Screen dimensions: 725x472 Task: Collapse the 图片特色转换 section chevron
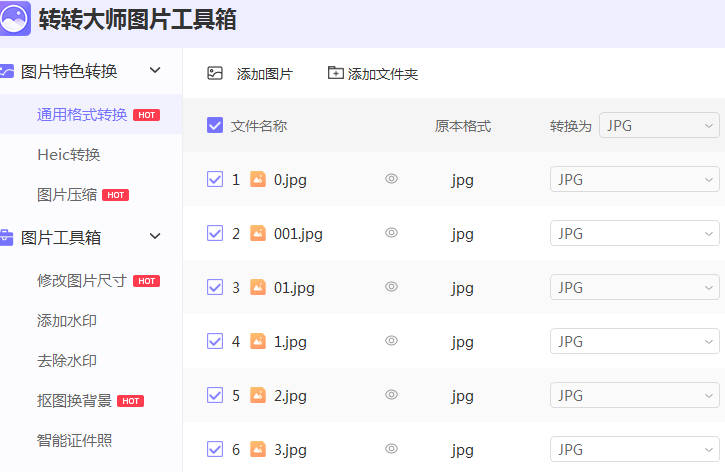click(x=155, y=71)
